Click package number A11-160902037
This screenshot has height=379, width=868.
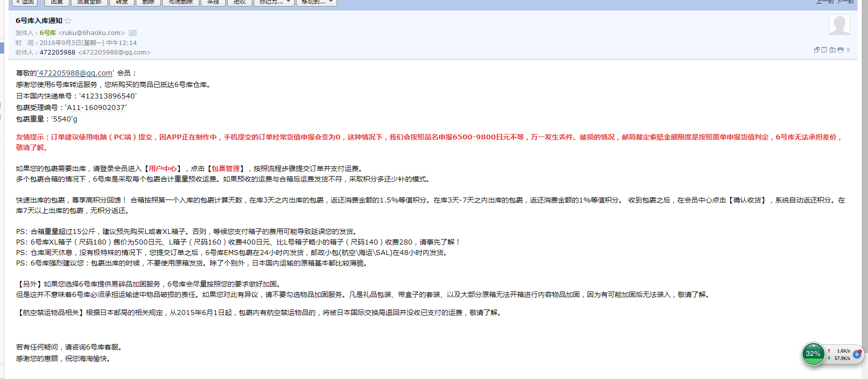96,107
